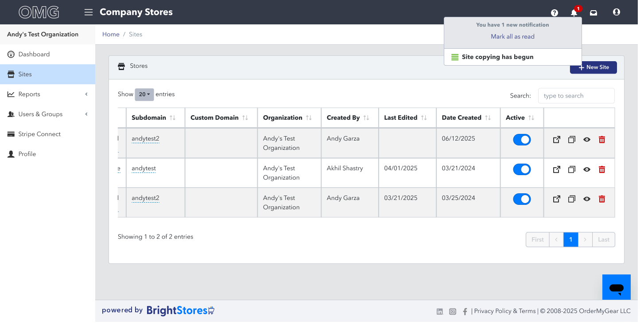Click Showing 1 to 2 of 2 entries text
The height and width of the screenshot is (325, 644).
155,237
